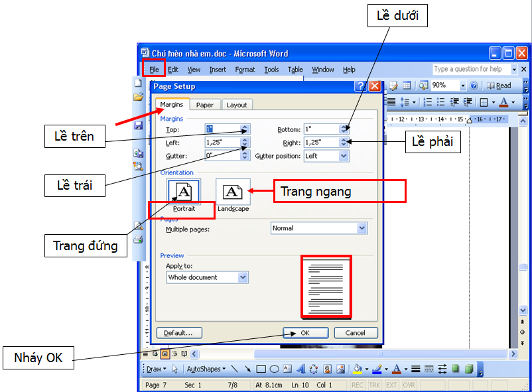
Task: Click the Cancel button
Action: coord(356,333)
